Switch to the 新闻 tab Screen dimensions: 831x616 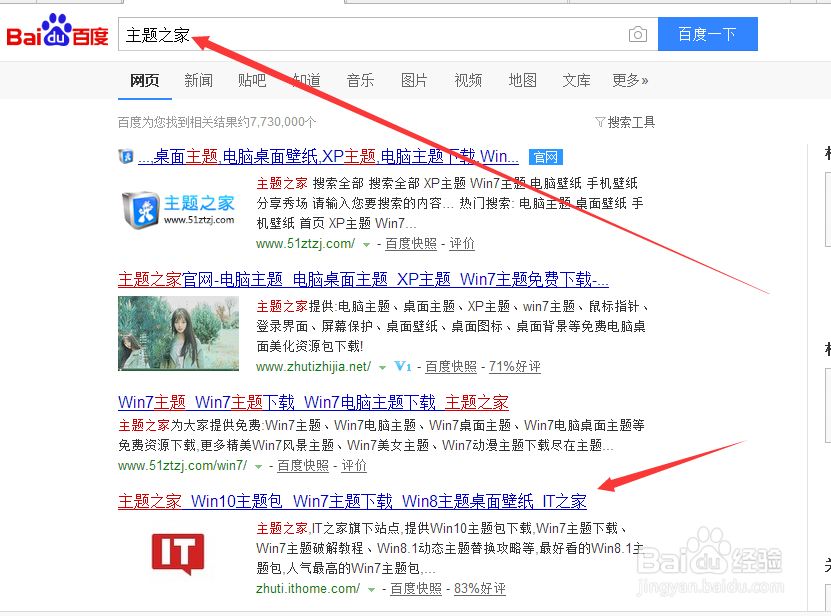click(199, 81)
